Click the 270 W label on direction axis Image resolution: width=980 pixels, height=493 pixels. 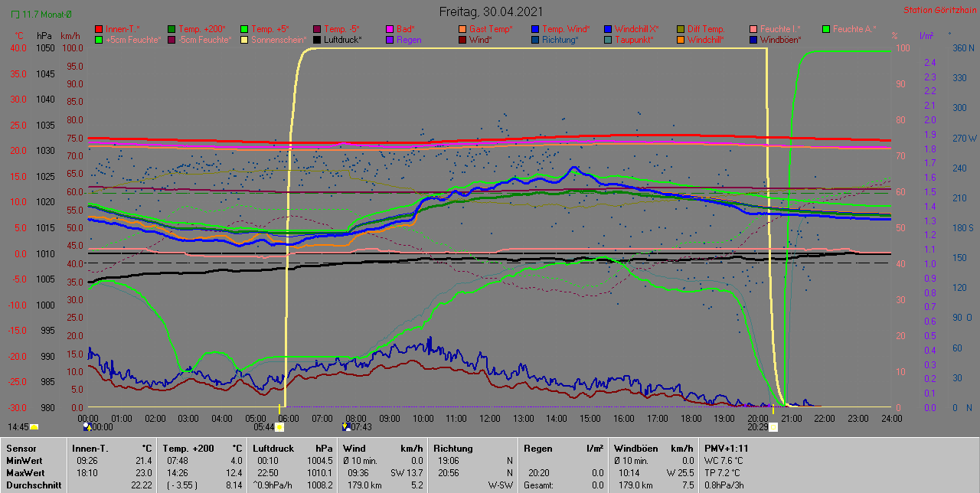pos(965,139)
